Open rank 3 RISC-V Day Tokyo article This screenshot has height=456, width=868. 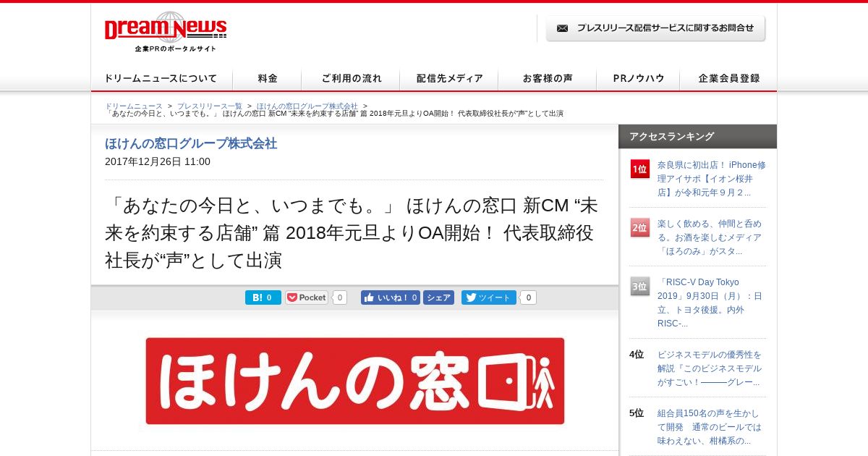[x=710, y=303]
